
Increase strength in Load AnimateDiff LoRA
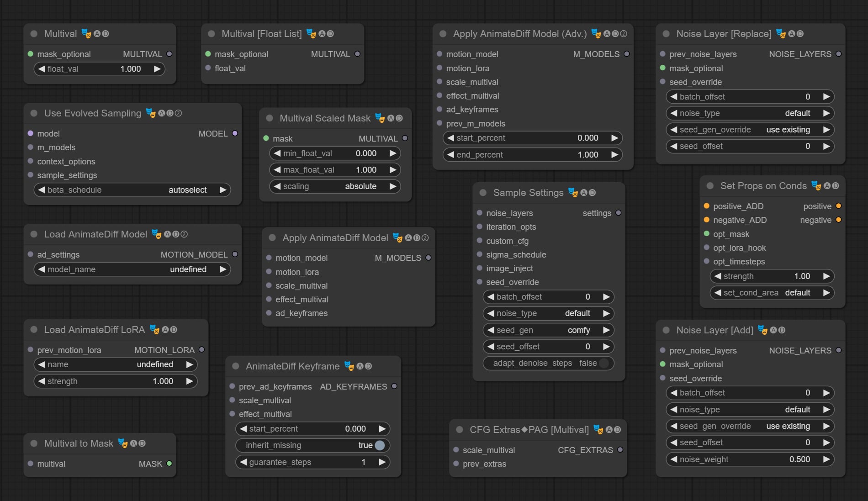click(x=189, y=381)
